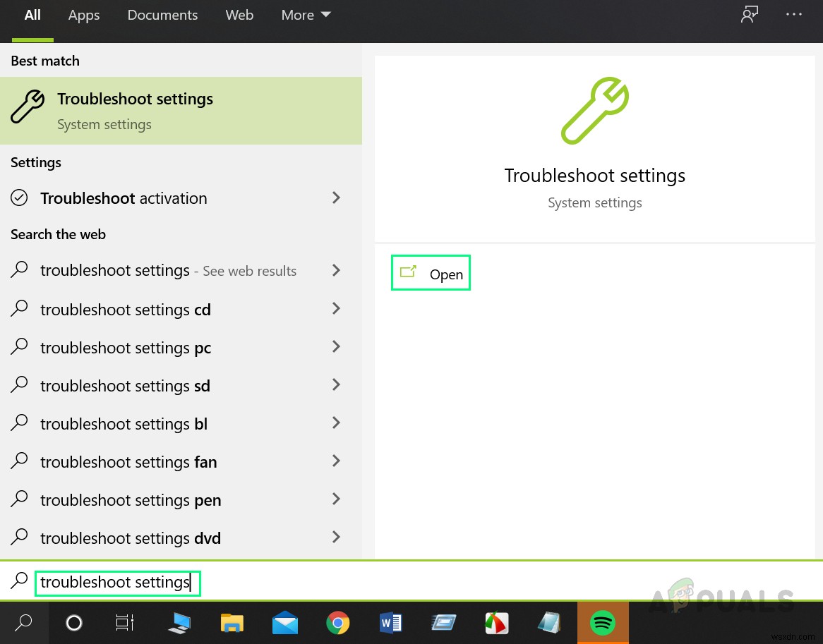Open the Mail app in the taskbar

[x=285, y=623]
